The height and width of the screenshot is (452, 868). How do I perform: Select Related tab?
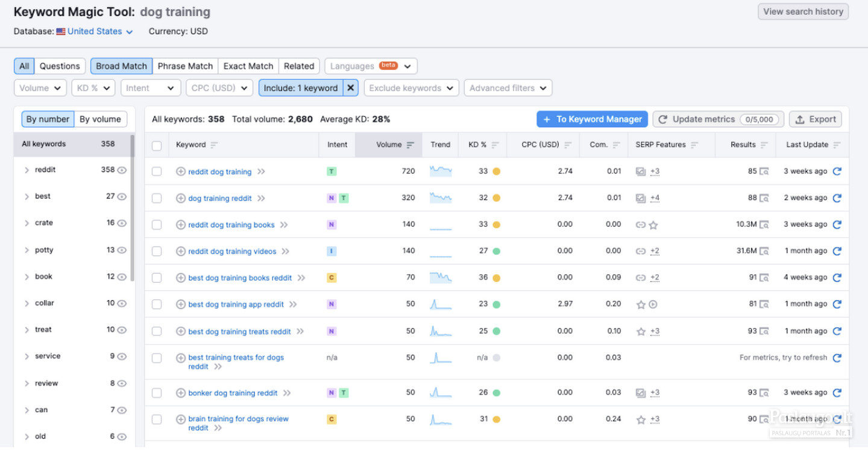click(299, 66)
